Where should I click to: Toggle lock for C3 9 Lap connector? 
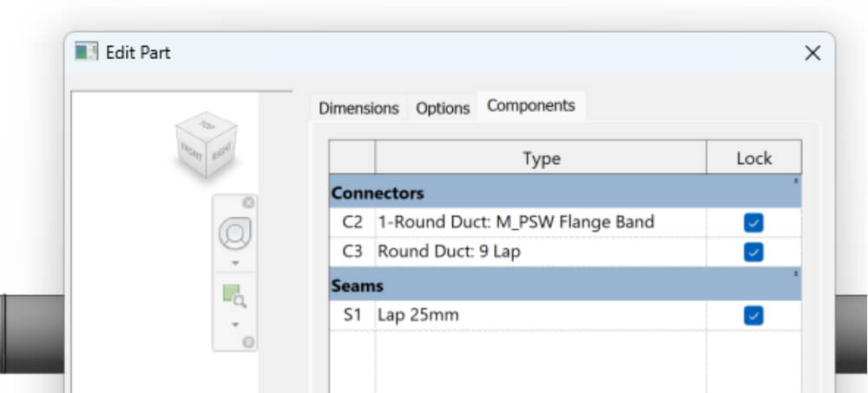pos(753,252)
